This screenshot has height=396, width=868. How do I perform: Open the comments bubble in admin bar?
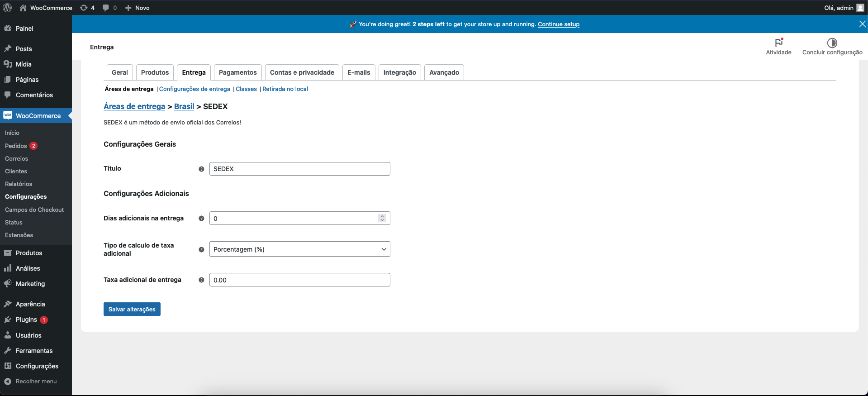[x=109, y=8]
